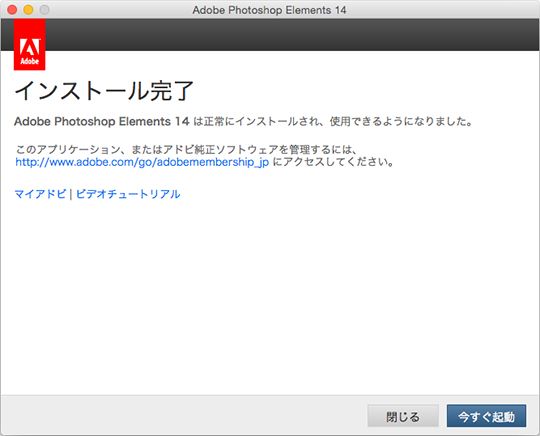Click the dark gray header banner

point(293,34)
